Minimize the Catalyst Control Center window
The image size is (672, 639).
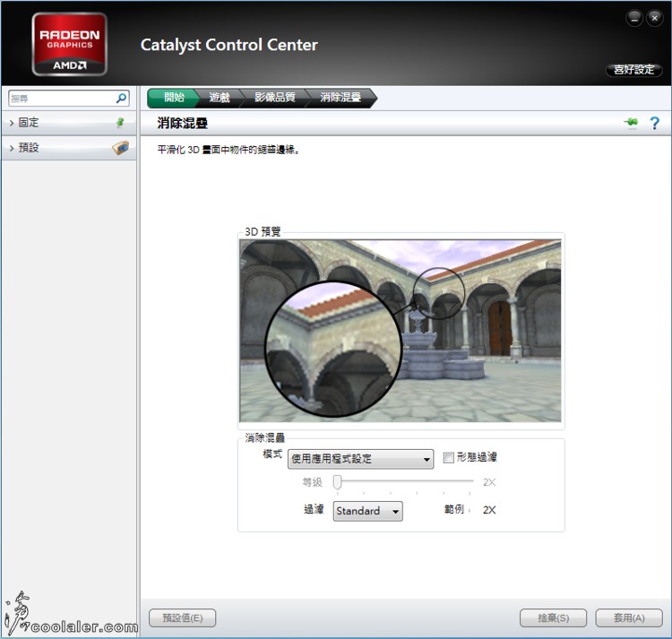(x=634, y=19)
